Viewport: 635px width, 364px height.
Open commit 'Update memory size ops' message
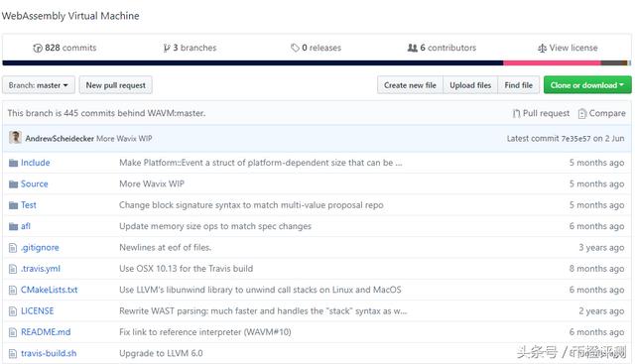215,226
